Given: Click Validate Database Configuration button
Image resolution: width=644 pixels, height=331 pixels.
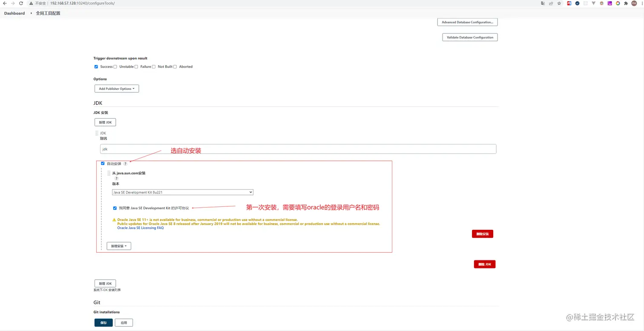Looking at the screenshot, I should [470, 37].
